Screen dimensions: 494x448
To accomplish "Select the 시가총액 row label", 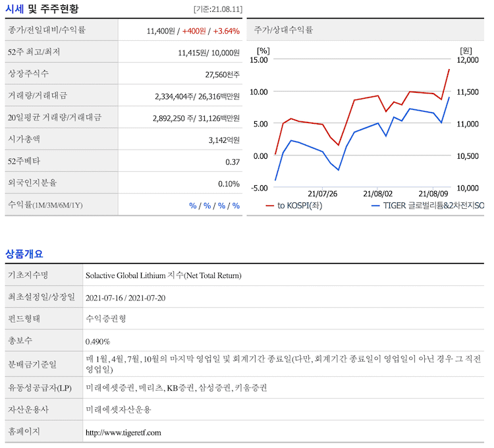I will [24, 139].
